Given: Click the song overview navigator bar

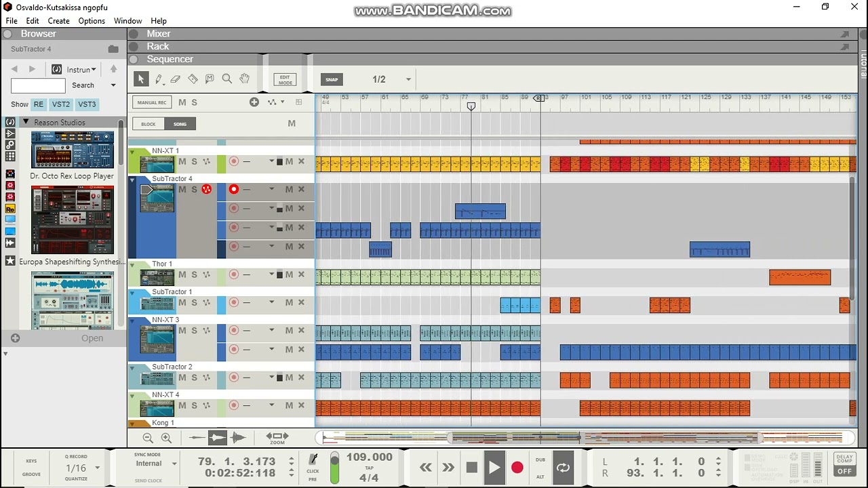Looking at the screenshot, I should (587, 438).
